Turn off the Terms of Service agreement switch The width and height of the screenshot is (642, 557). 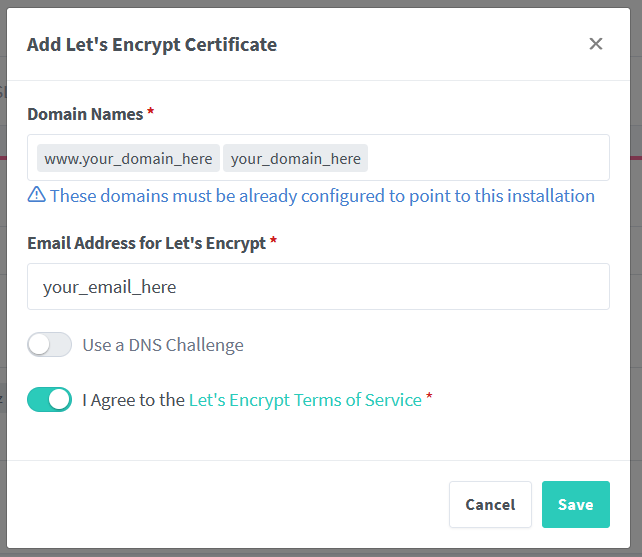point(50,400)
